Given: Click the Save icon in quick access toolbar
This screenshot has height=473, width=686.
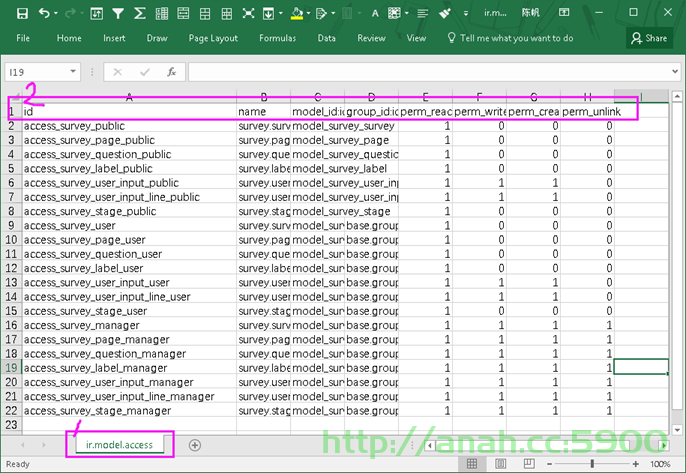Looking at the screenshot, I should coord(22,13).
